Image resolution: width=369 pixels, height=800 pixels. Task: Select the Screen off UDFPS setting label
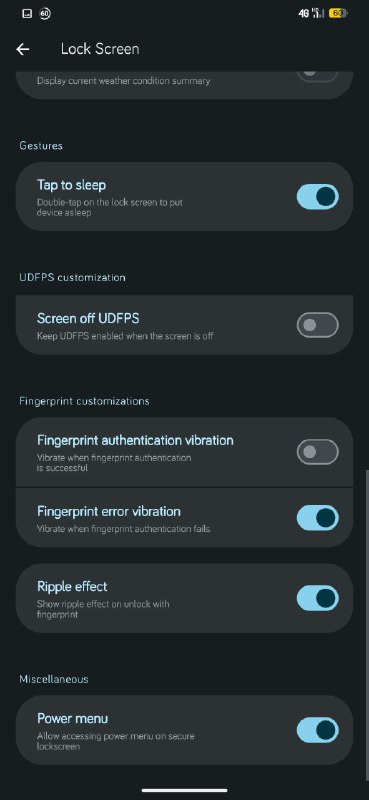(x=88, y=318)
